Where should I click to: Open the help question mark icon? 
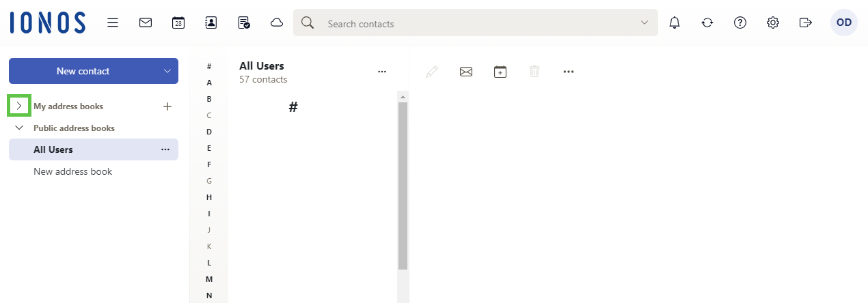click(740, 23)
